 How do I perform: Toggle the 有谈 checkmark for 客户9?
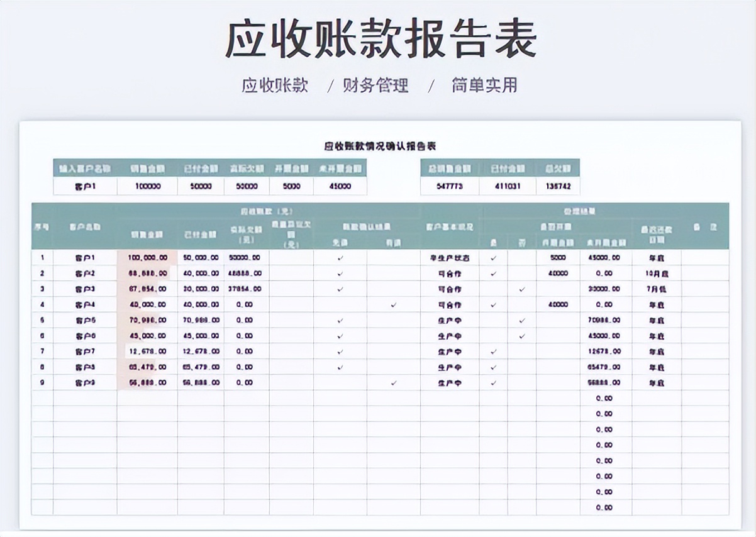coord(394,382)
